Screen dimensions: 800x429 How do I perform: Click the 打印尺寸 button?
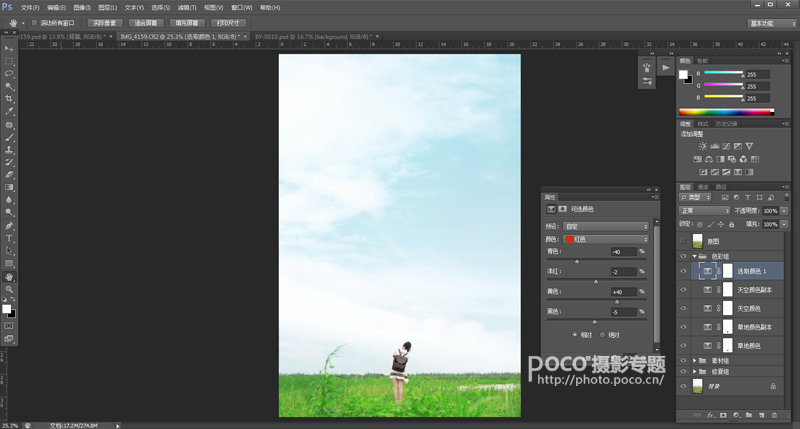[228, 23]
